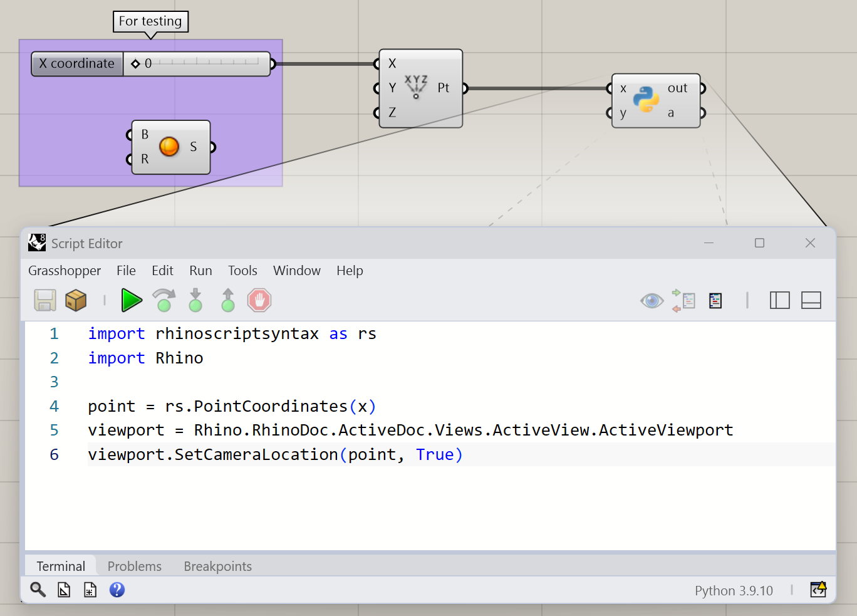The height and width of the screenshot is (616, 857).
Task: Click the X input of Construct Point
Action: pos(392,63)
